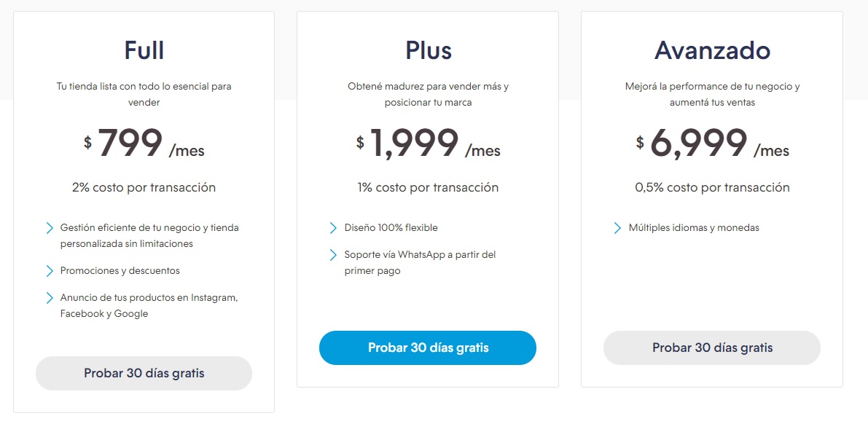Screen dimensions: 868x432
Task: Click chevron beside Anuncio de tus productos
Action: pos(50,298)
